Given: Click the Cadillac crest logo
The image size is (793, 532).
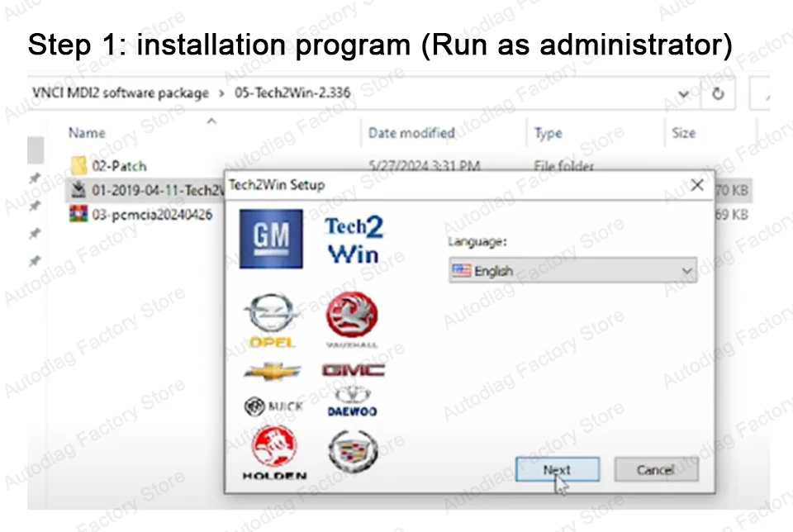Looking at the screenshot, I should tap(353, 451).
